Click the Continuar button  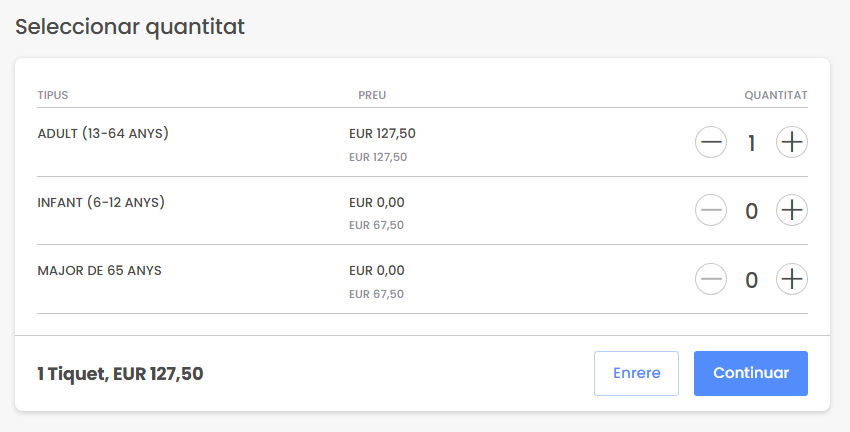tap(750, 373)
